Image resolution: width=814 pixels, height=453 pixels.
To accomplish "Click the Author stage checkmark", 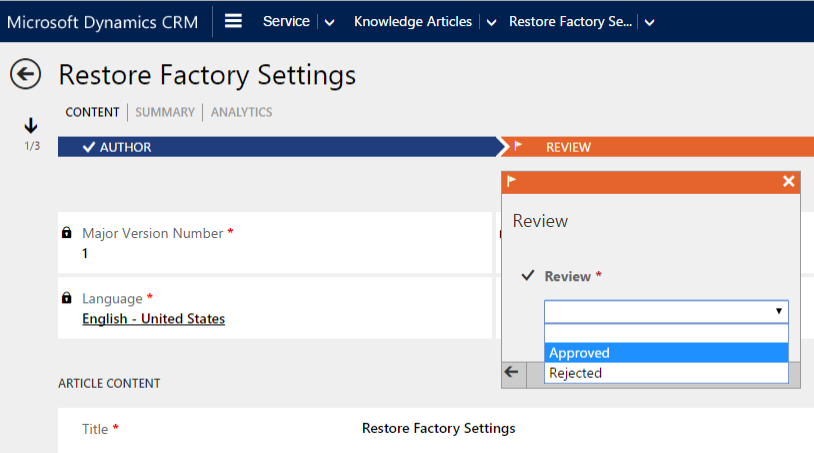I will [x=89, y=147].
